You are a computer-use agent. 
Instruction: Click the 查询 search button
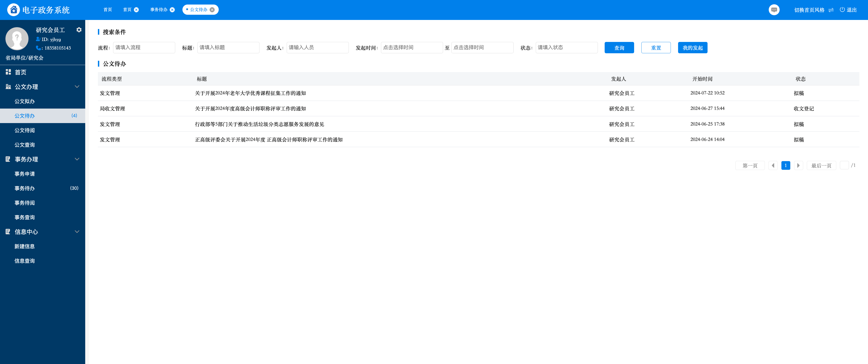pyautogui.click(x=619, y=48)
